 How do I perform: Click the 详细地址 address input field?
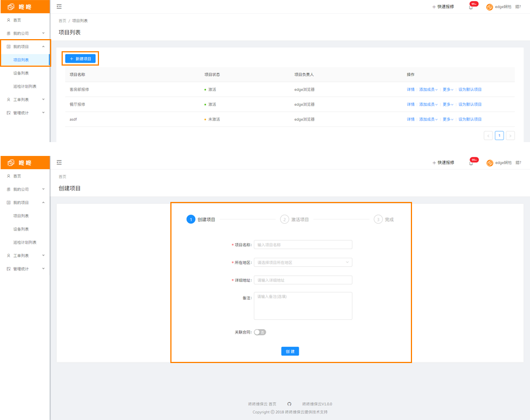303,280
